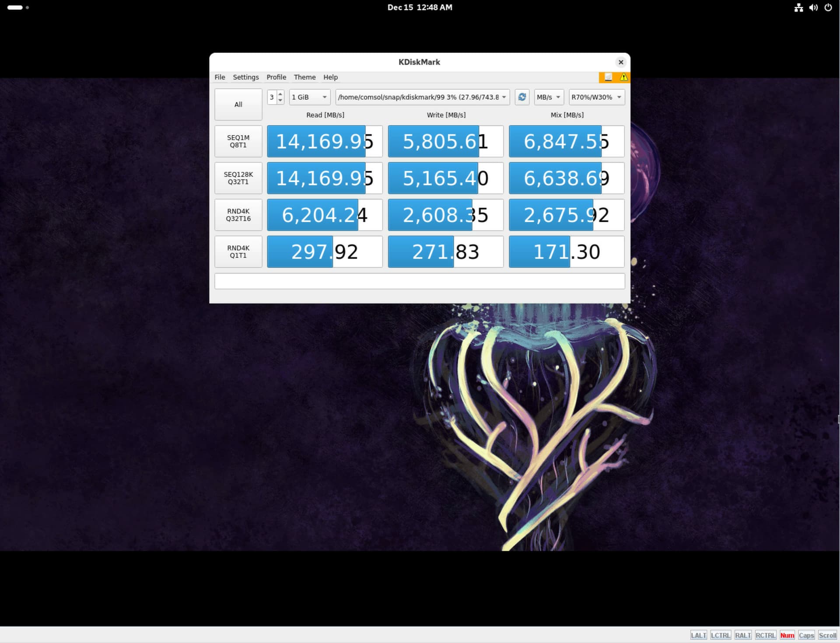The height and width of the screenshot is (643, 840).
Task: Open the File menu
Action: coord(220,77)
